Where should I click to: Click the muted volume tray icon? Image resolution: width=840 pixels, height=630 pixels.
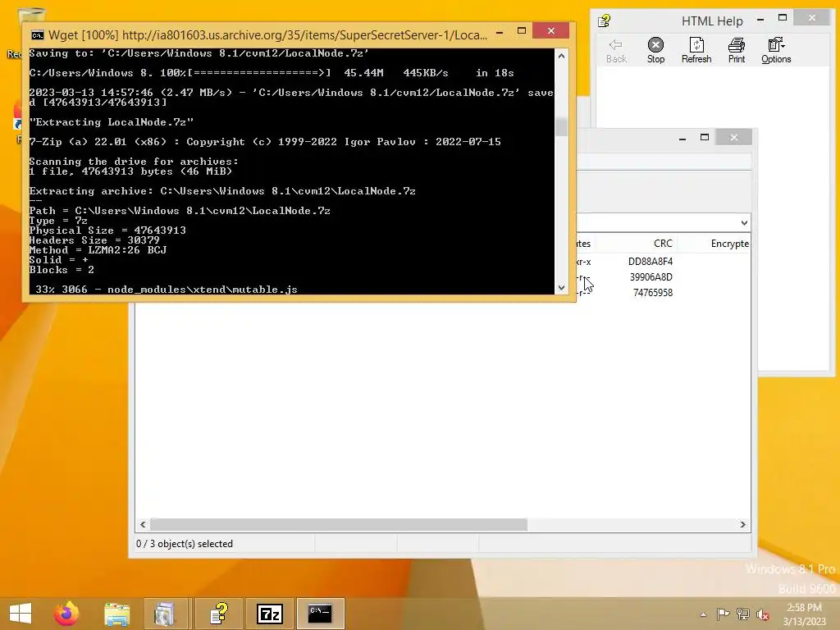click(763, 614)
